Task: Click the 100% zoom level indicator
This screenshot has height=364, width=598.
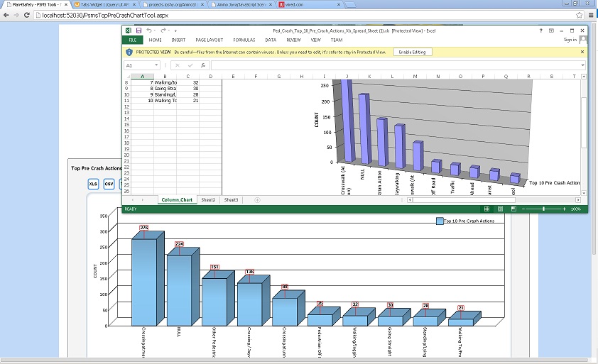Action: (x=575, y=209)
